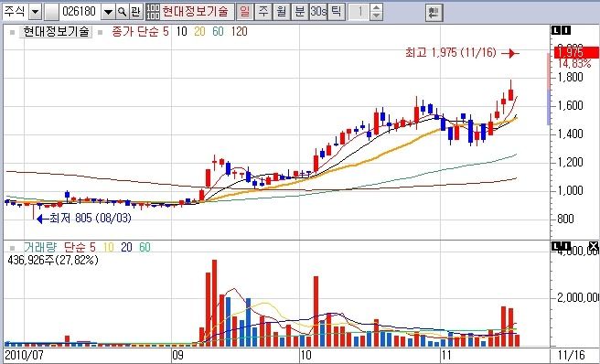Click the 단순 5 volume average legend
Screen dimensions: 600x364
[x=80, y=247]
